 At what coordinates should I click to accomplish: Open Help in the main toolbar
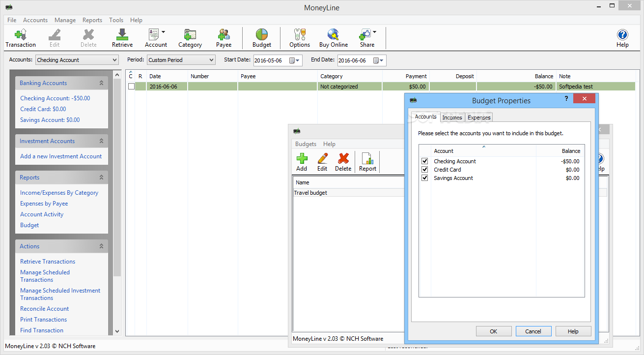click(x=622, y=38)
